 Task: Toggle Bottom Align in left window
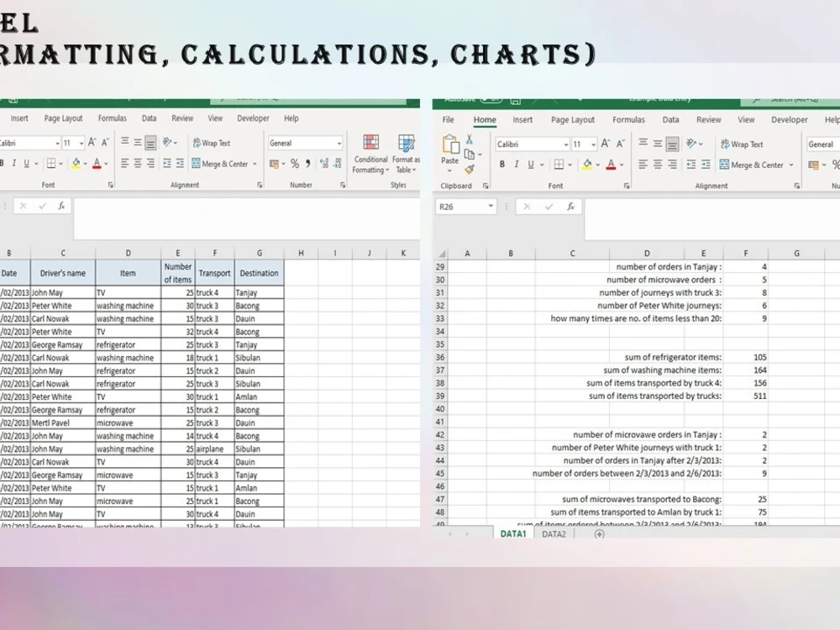point(150,143)
